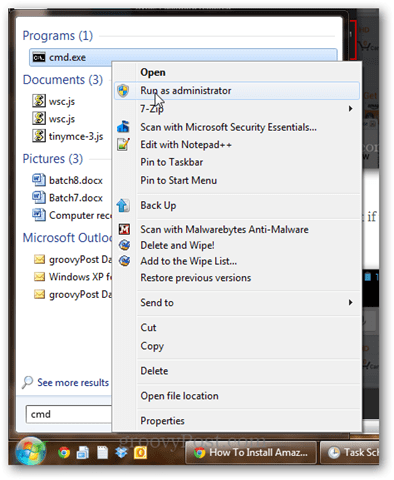Choose Pin to Start Menu
Image resolution: width=394 pixels, height=480 pixels.
pyautogui.click(x=237, y=180)
